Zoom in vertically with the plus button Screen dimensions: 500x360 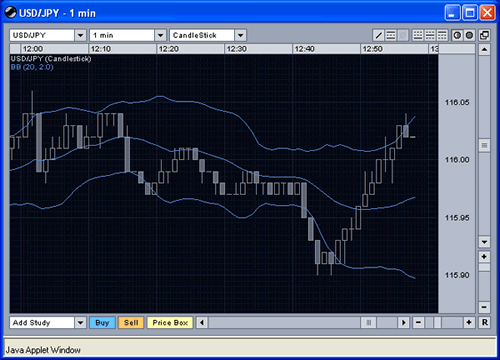484,257
